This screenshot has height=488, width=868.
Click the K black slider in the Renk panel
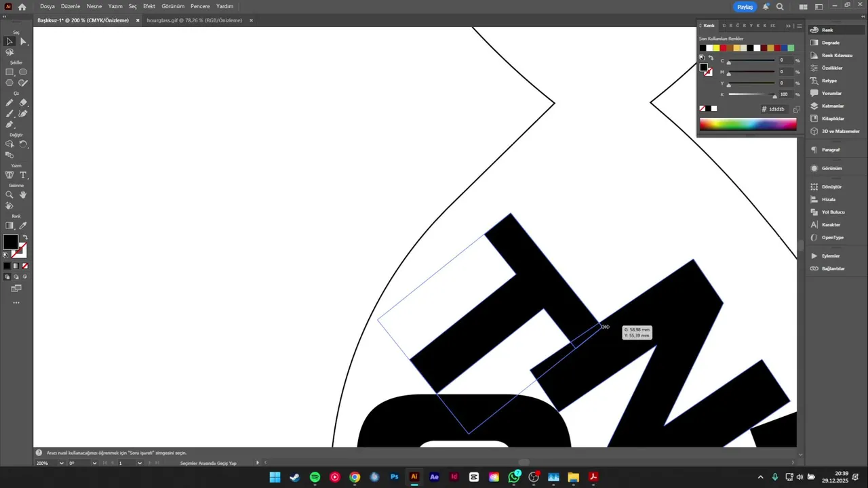[x=751, y=95]
